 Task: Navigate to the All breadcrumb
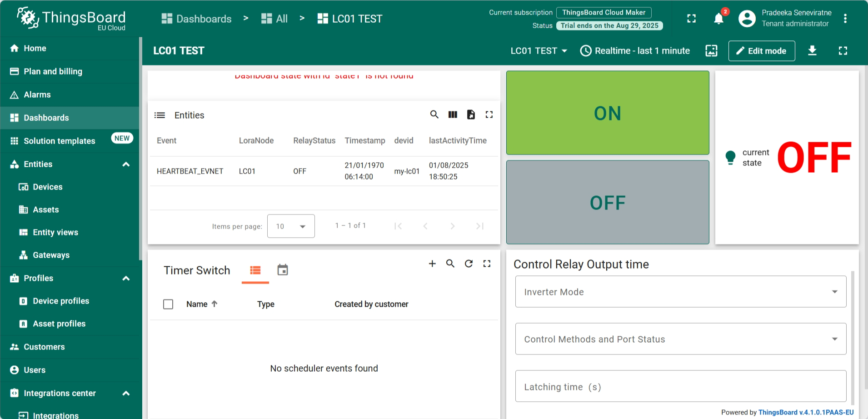(x=274, y=19)
